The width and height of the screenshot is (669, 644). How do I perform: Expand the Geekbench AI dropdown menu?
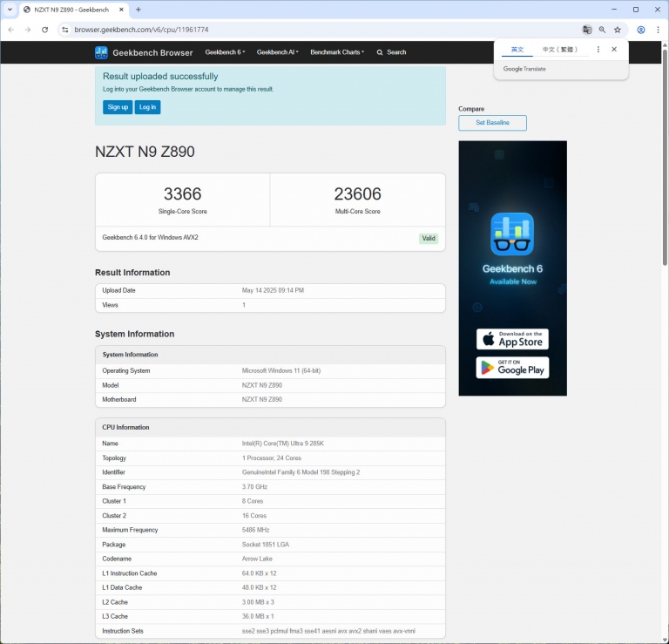coord(277,52)
